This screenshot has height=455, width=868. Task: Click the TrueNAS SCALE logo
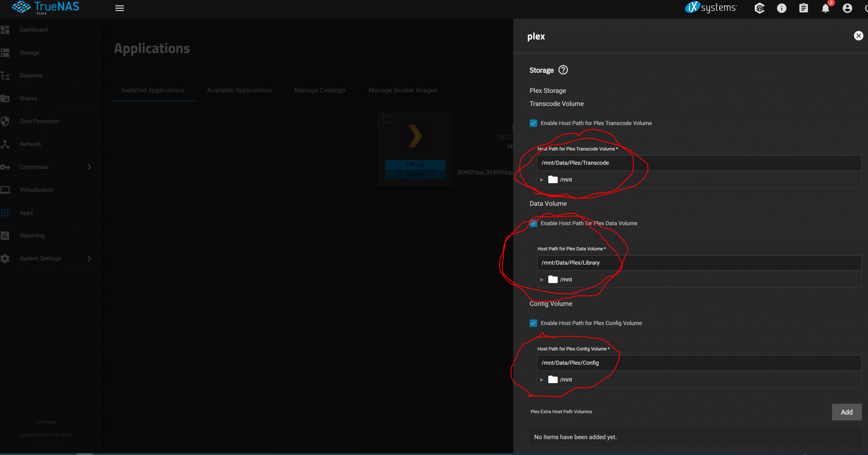(46, 8)
